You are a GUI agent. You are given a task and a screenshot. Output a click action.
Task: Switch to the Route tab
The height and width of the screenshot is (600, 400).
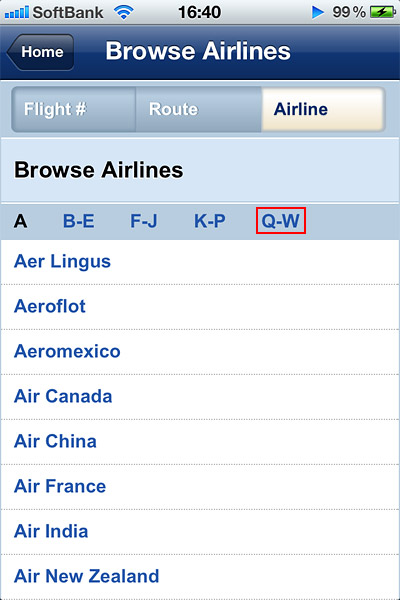click(x=199, y=109)
